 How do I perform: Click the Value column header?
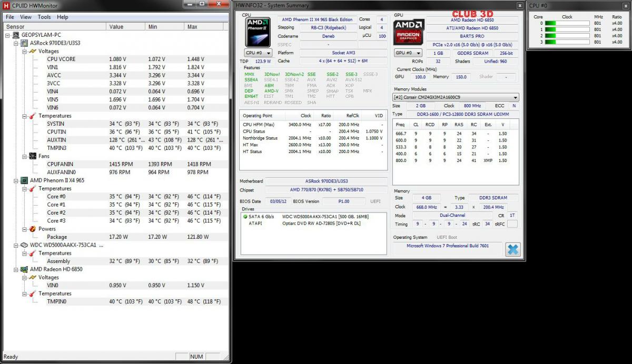[127, 26]
